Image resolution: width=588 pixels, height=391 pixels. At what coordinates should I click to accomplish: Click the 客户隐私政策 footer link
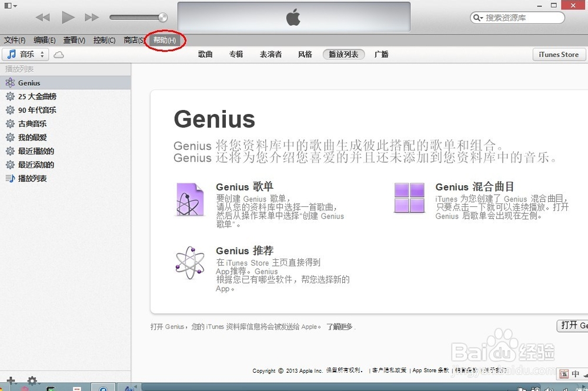(x=389, y=370)
